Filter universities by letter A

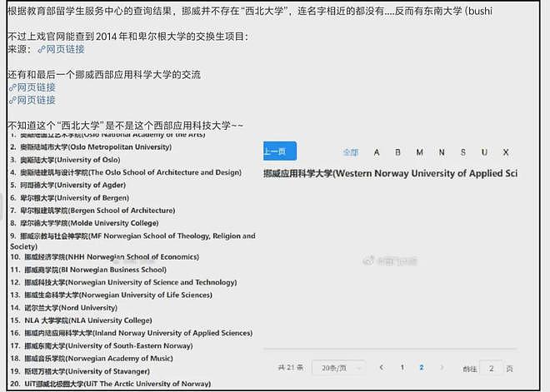(x=377, y=152)
